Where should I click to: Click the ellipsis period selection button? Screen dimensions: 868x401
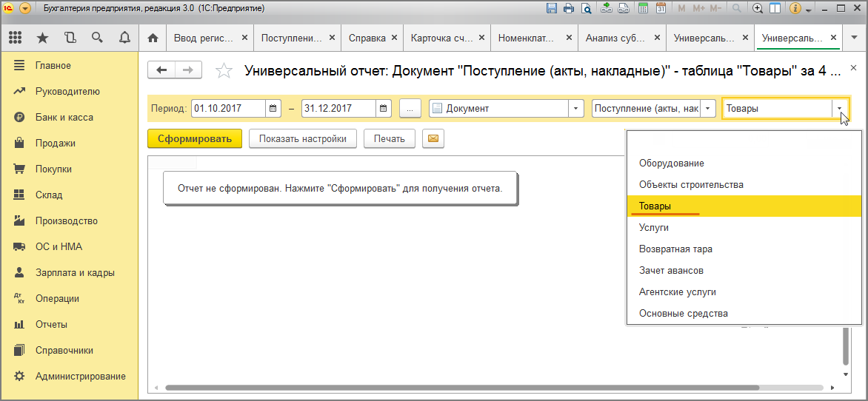coord(410,109)
